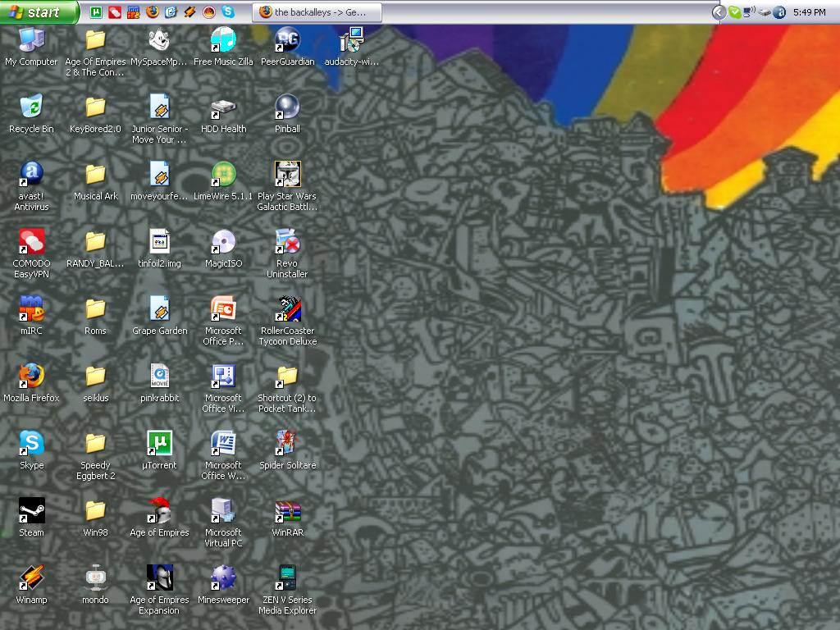Select the Recycle Bin icon
This screenshot has width=840, height=630.
pyautogui.click(x=31, y=107)
